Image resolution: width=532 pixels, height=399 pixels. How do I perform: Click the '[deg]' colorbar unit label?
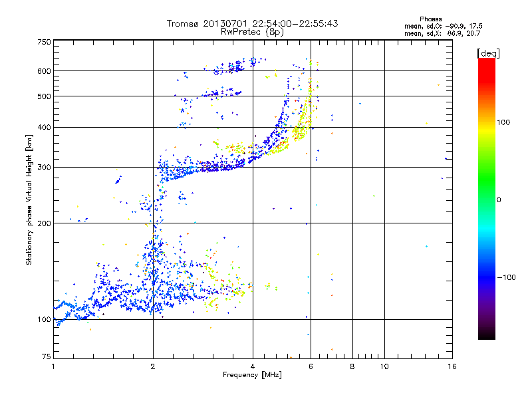(488, 53)
